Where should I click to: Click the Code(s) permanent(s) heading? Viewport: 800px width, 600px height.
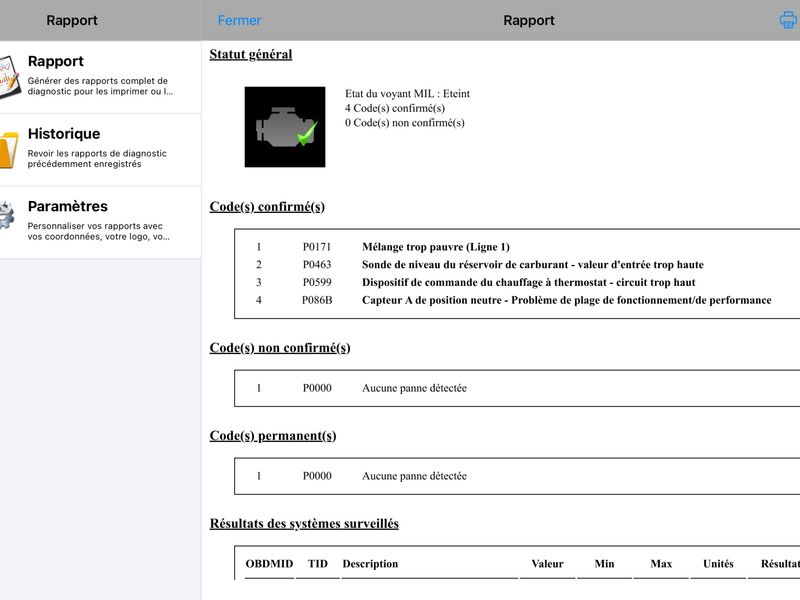pos(273,436)
